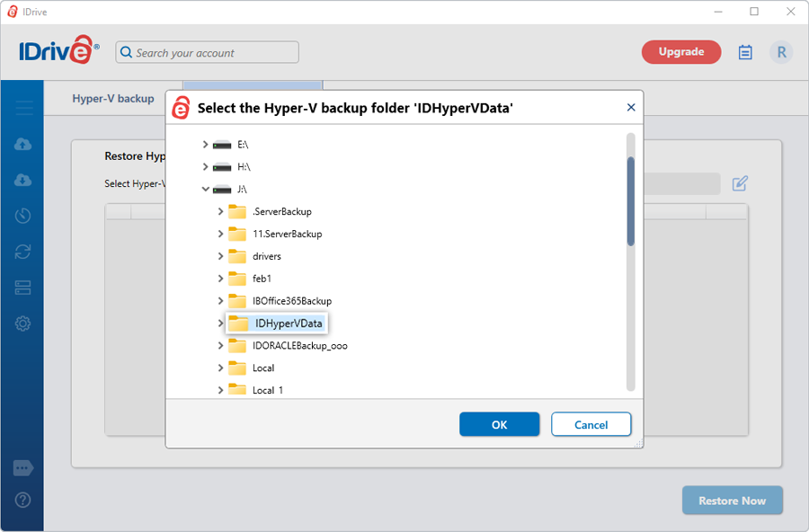Select the H:\ drive label

pyautogui.click(x=244, y=166)
